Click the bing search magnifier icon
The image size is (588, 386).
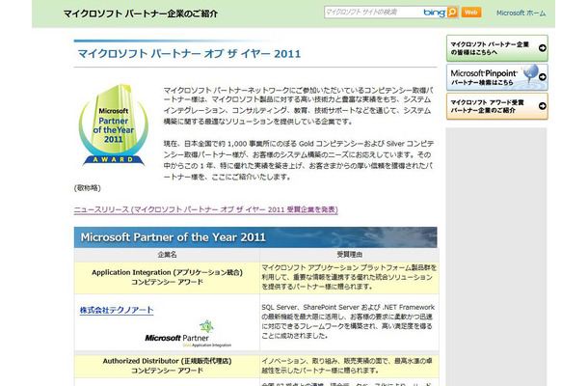click(453, 13)
